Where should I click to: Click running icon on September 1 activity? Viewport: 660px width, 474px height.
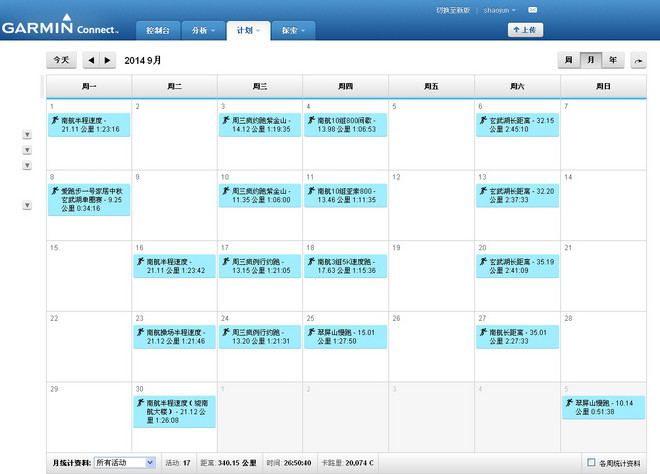(55, 119)
